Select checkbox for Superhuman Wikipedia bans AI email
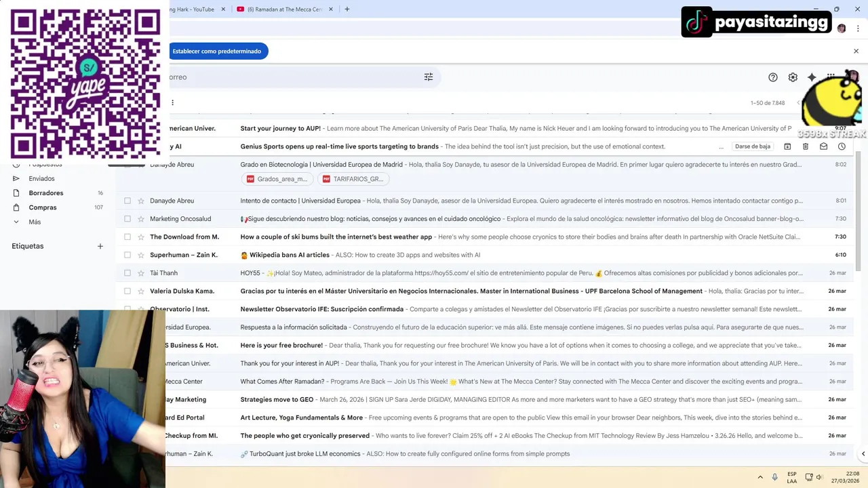Viewport: 868px width, 488px height. coord(127,255)
